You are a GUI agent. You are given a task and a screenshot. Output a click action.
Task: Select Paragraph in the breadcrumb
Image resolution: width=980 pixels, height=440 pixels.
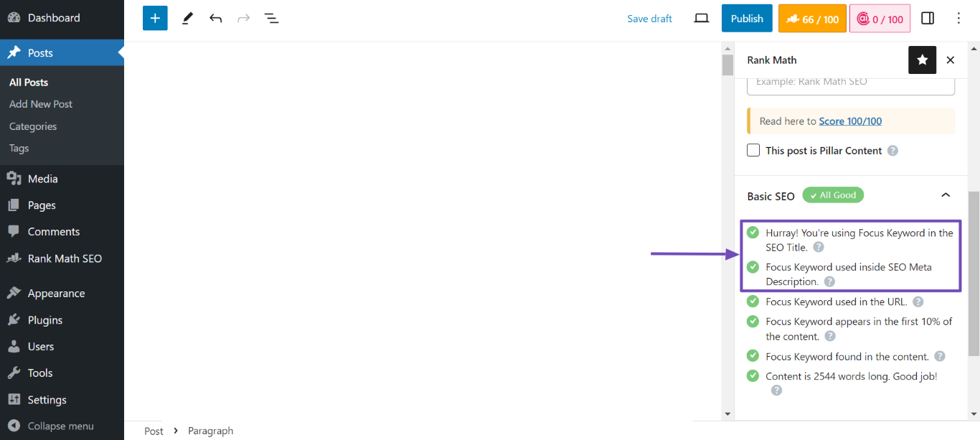click(210, 431)
